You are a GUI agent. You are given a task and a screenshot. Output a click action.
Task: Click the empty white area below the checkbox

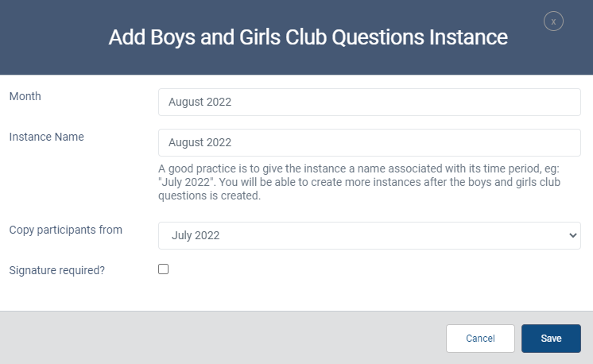[318, 294]
